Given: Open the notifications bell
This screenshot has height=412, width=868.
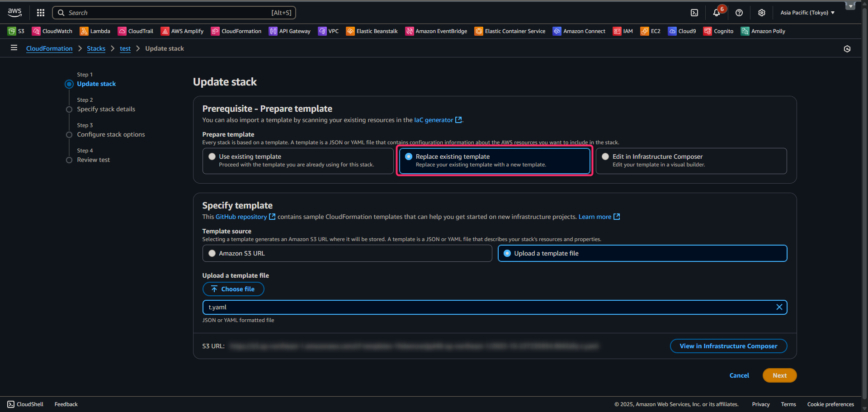Looking at the screenshot, I should 717,13.
